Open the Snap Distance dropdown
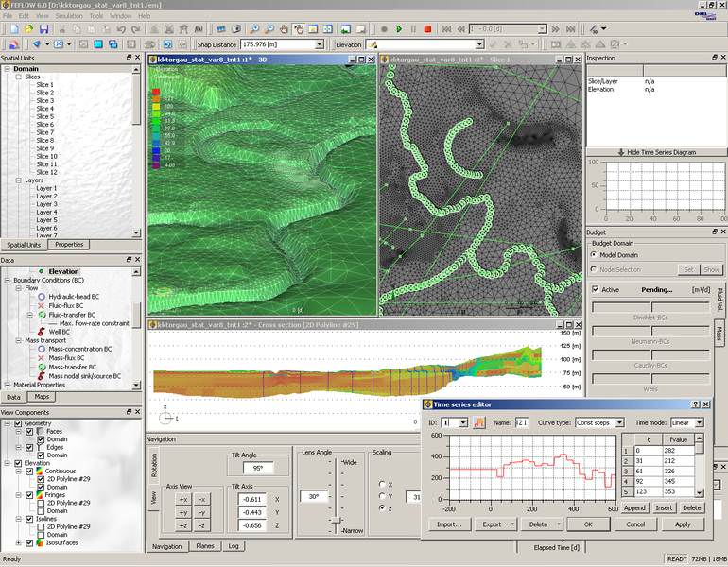The image size is (728, 567). 320,44
